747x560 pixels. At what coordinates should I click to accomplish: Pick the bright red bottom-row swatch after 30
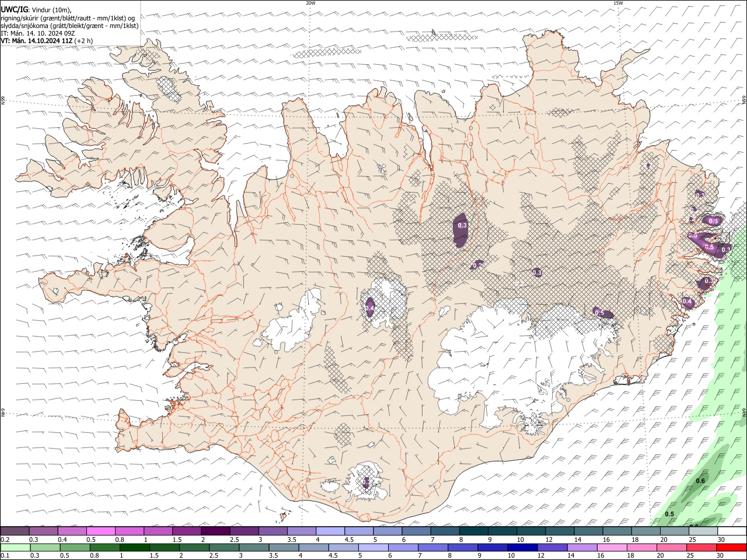732,548
